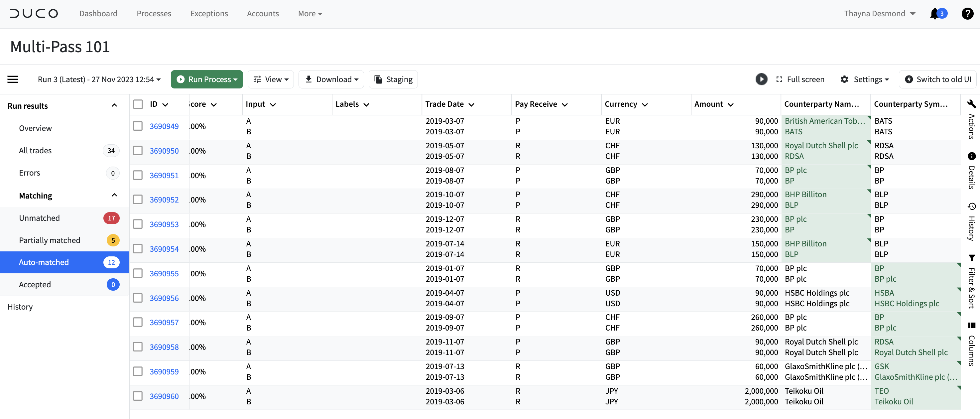
Task: Open the History clock panel
Action: click(x=972, y=222)
